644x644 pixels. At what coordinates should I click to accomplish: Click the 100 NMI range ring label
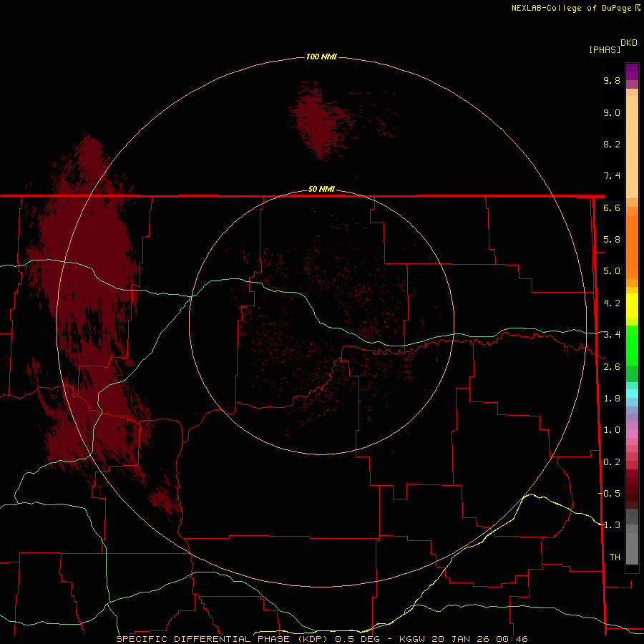point(321,57)
